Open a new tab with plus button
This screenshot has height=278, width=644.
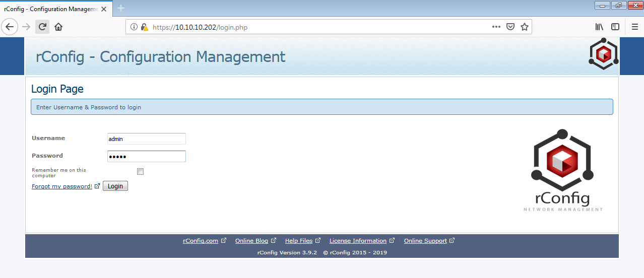121,8
